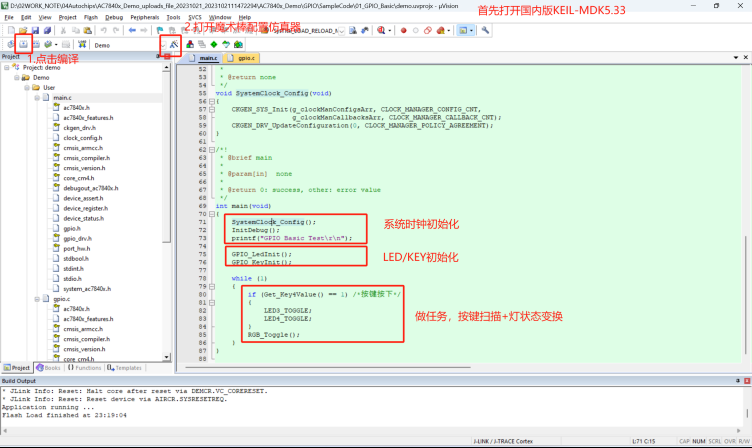
Task: Open the Peripherals menu
Action: click(x=144, y=17)
